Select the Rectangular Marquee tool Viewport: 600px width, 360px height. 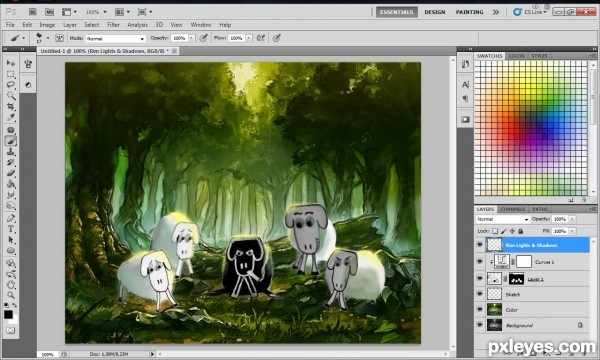click(11, 74)
